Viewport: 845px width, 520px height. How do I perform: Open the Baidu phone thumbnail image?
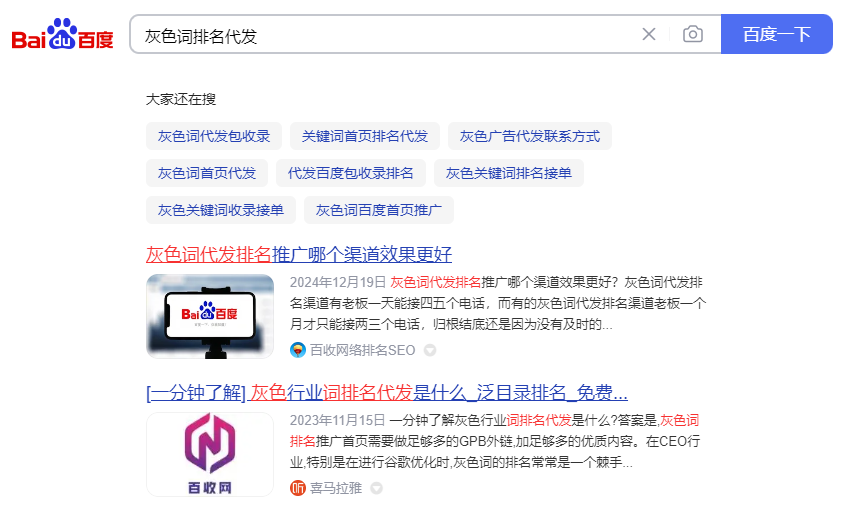tap(210, 316)
